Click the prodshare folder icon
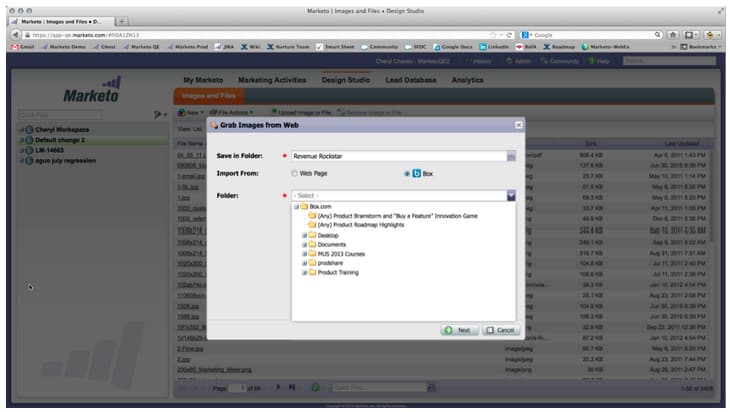This screenshot has height=412, width=730. [x=312, y=263]
